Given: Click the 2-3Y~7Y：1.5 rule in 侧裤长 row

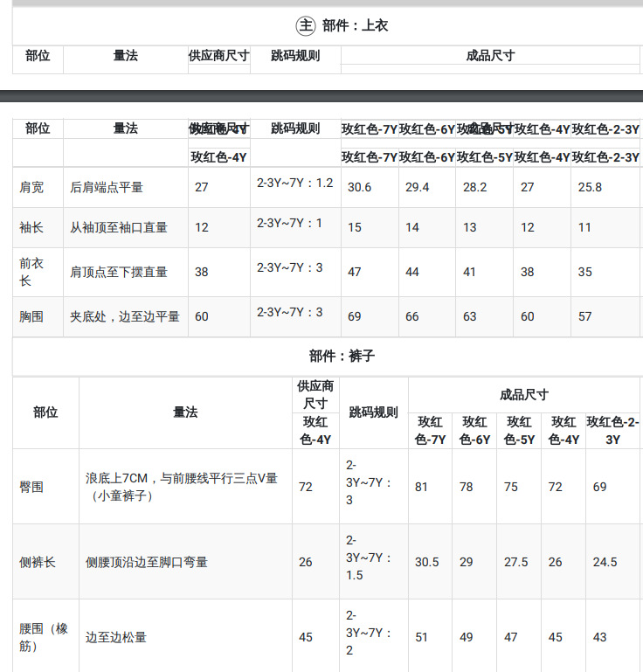Looking at the screenshot, I should tap(369, 558).
